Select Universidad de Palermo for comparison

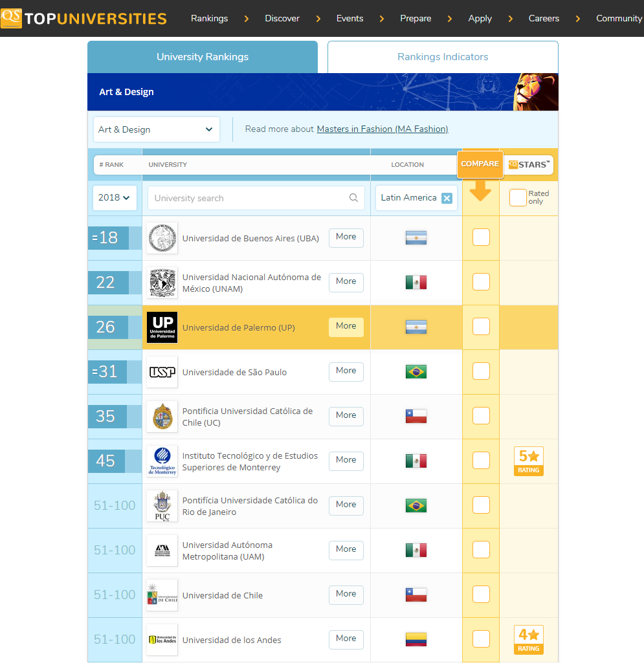481,327
